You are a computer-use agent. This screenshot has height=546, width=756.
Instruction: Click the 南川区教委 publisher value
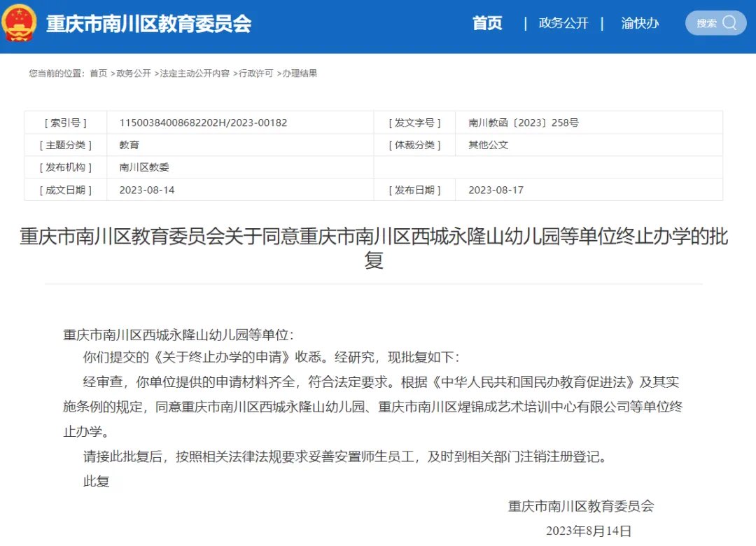point(144,167)
